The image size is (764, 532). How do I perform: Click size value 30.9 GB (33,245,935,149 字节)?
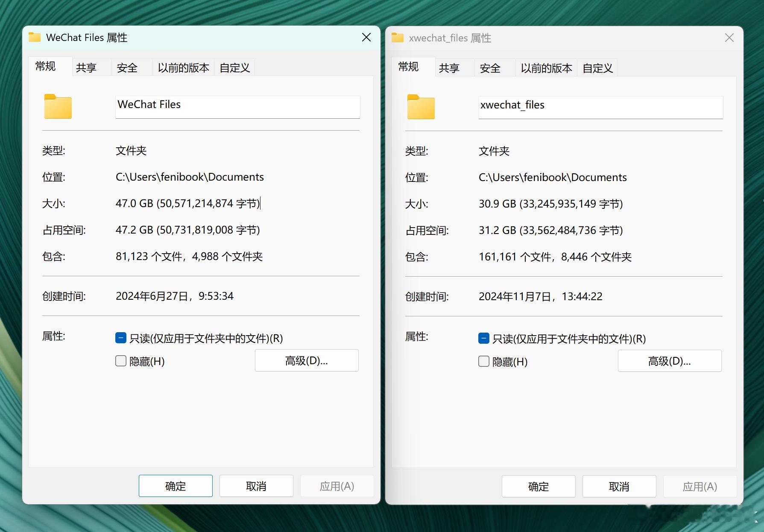(551, 204)
